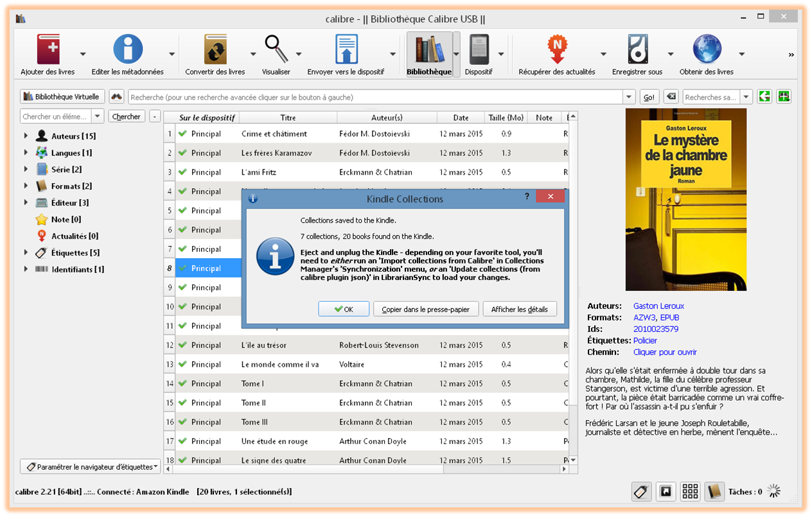812x517 pixels.
Task: Click the Chercher un élément field
Action: click(x=56, y=116)
